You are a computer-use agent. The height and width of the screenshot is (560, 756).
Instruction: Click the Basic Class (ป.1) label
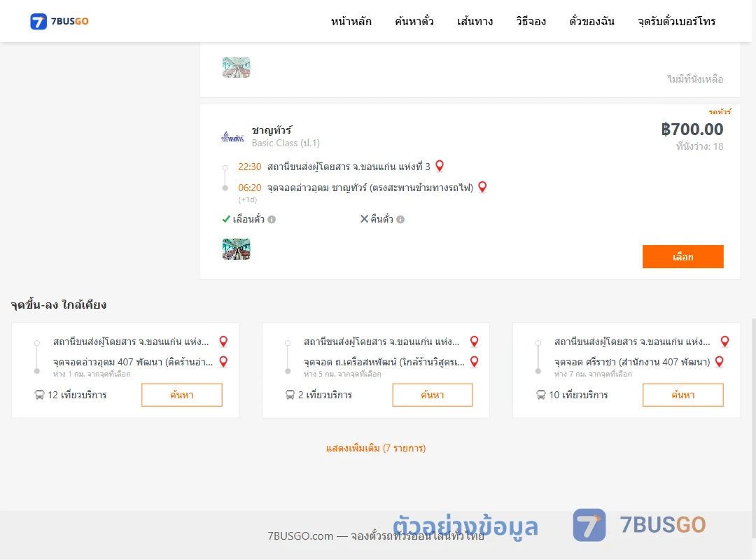tap(286, 143)
